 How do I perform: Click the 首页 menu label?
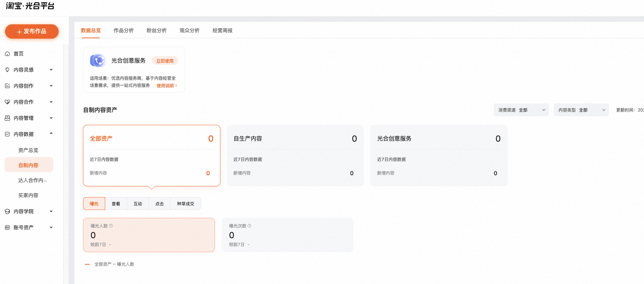19,54
